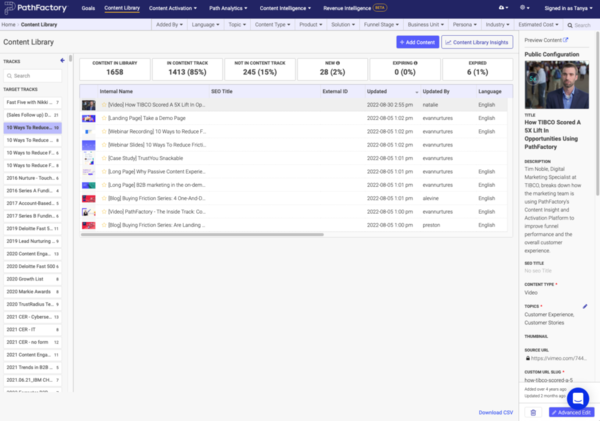Select 2021 CER - IT track

tap(33, 330)
